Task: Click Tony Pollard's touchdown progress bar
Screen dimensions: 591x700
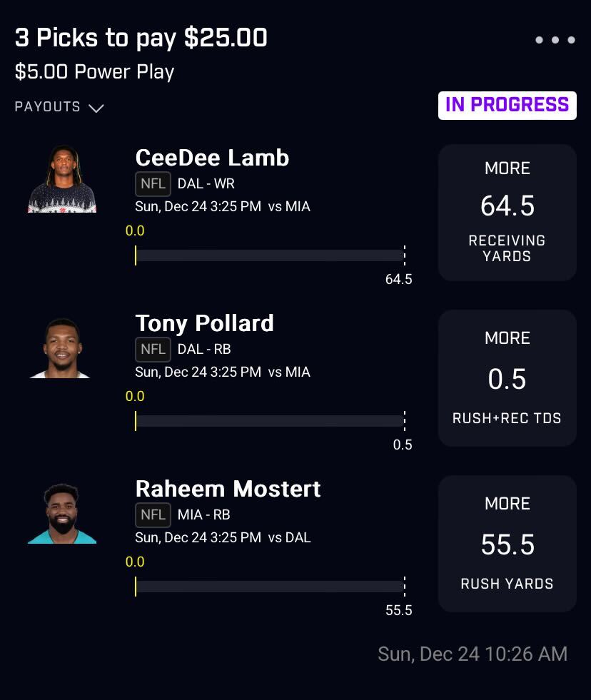Action: [270, 421]
